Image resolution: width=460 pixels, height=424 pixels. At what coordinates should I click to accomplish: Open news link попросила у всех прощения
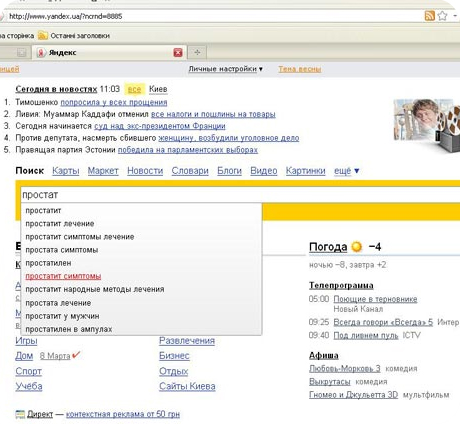tap(114, 102)
